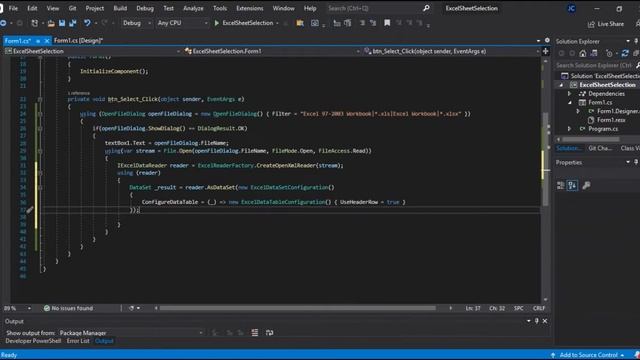Switch to Error List tab

(78, 341)
